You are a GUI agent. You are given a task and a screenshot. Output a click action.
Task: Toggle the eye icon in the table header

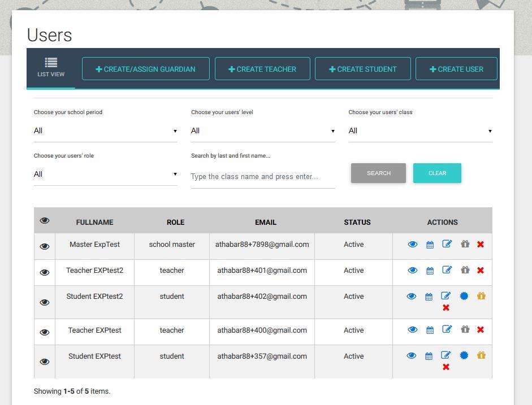[45, 221]
